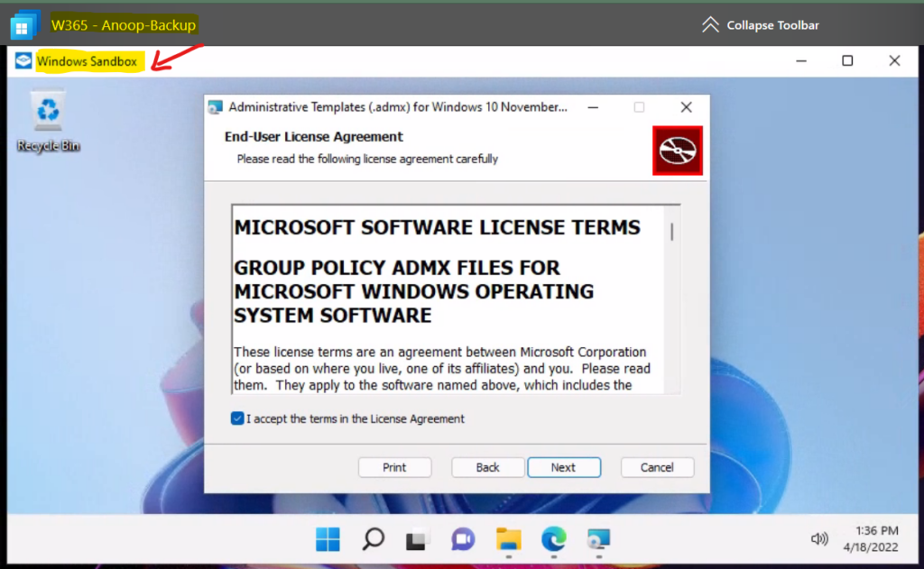Click the W365 - Anoop-Backup session title
Screen dimensions: 924x569
pyautogui.click(x=123, y=25)
